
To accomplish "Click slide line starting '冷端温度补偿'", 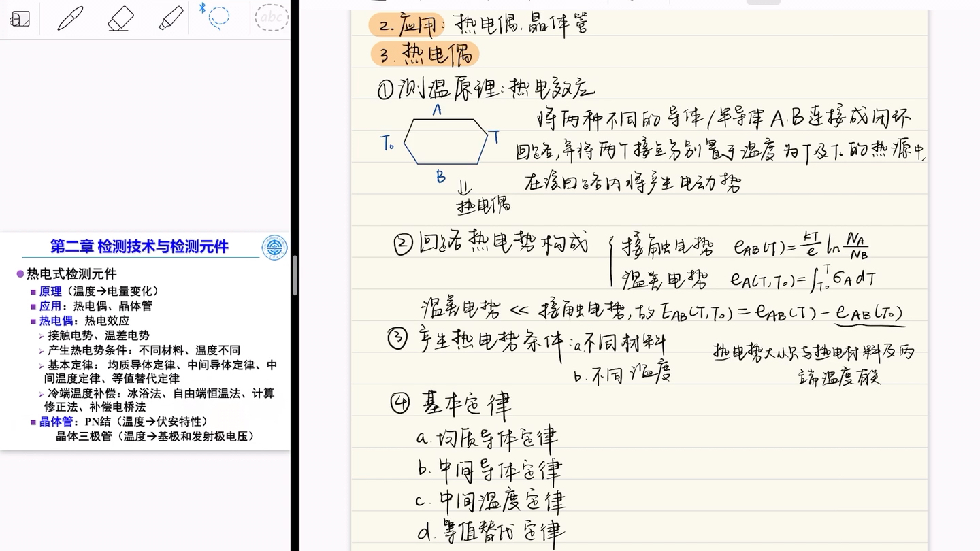I will [x=160, y=400].
